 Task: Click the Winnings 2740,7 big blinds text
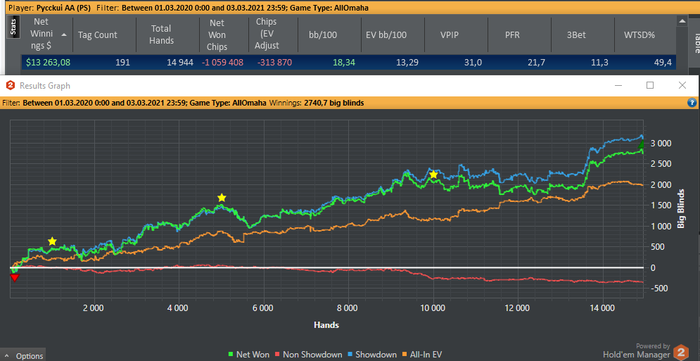coord(317,103)
